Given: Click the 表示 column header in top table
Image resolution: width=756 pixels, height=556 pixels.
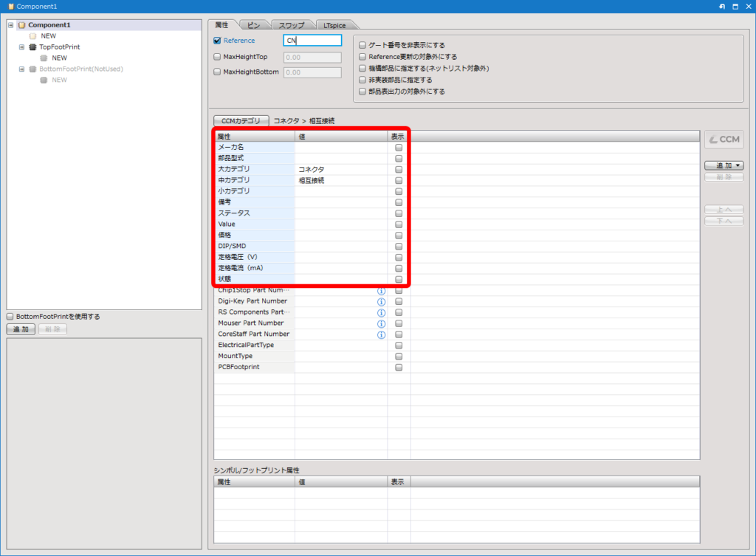Looking at the screenshot, I should coord(399,137).
